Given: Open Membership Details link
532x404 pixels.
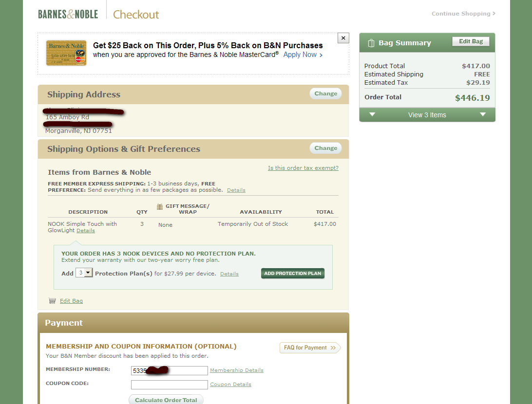Looking at the screenshot, I should pyautogui.click(x=236, y=370).
